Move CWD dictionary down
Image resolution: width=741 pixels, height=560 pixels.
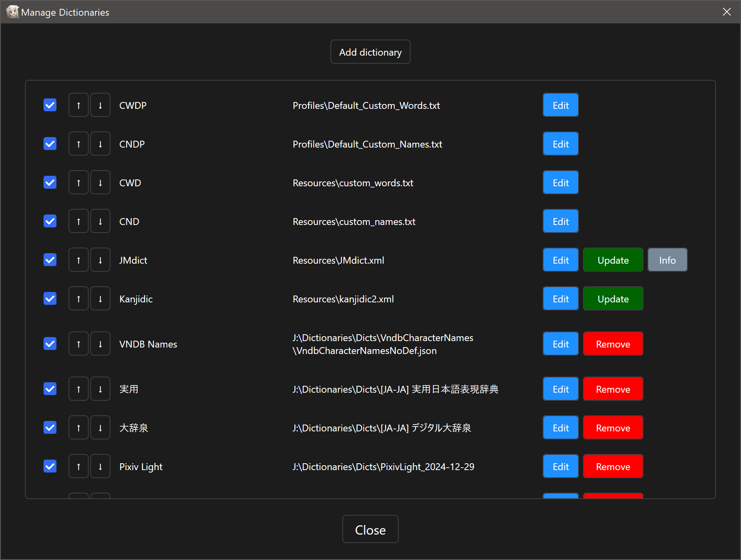100,183
